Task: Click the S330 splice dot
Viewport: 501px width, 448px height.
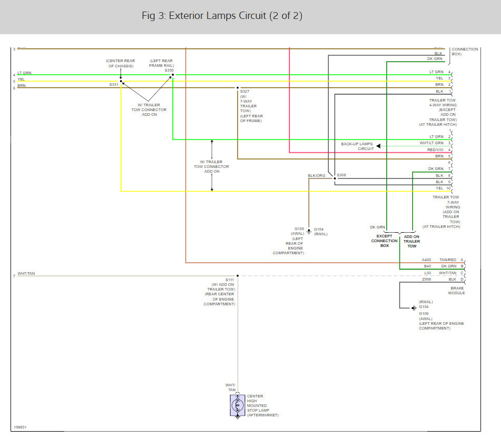Action: 173,75
